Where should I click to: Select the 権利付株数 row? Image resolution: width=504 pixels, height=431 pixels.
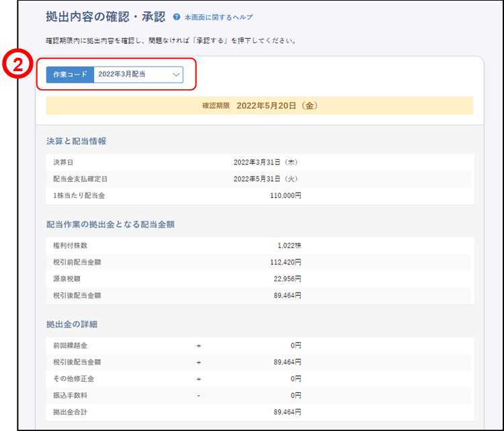coord(259,246)
